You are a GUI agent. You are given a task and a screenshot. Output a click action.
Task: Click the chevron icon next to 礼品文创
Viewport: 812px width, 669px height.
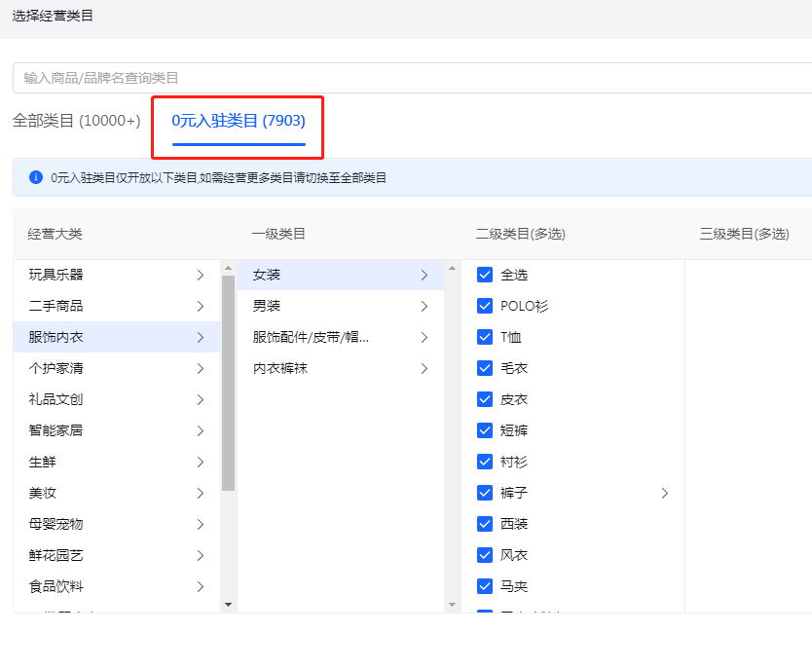pos(201,400)
